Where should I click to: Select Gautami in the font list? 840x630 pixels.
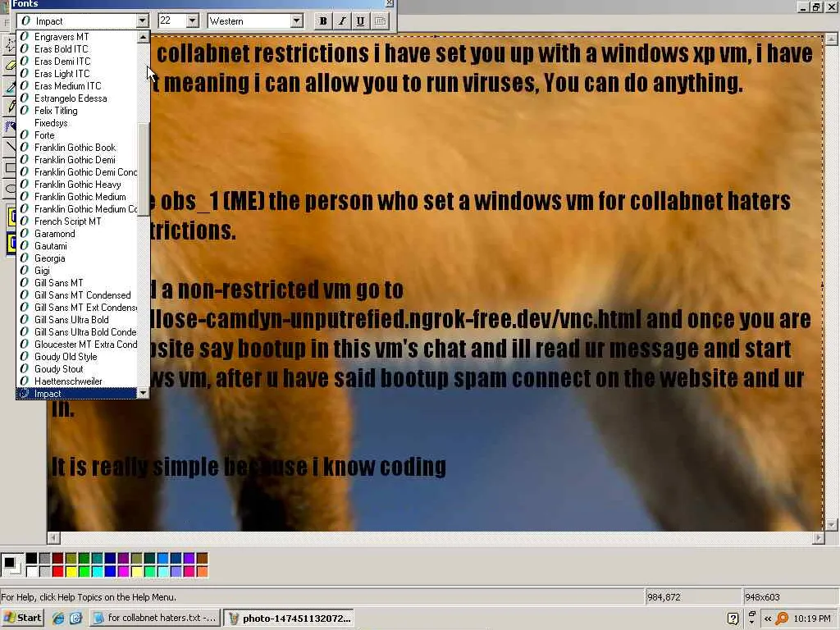coord(76,246)
